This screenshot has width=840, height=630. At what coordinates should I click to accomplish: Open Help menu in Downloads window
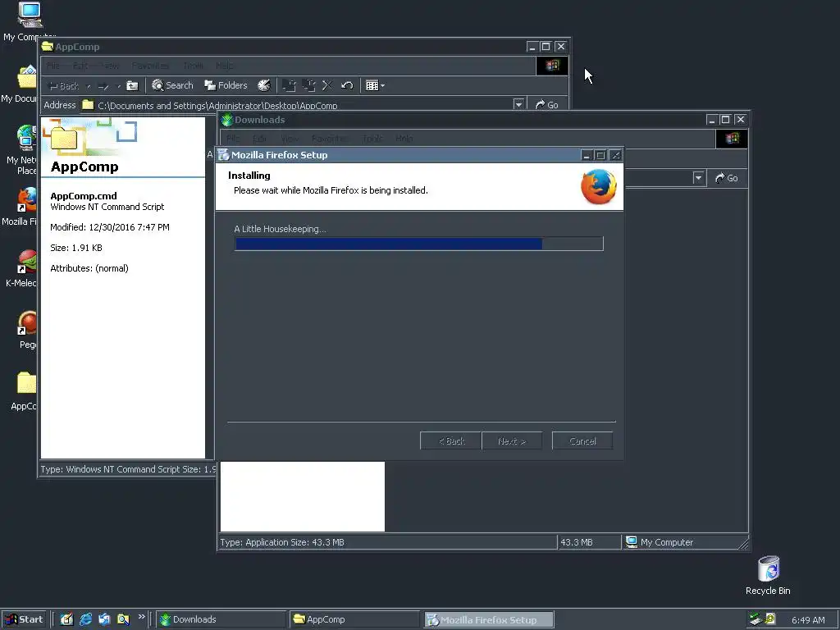404,138
